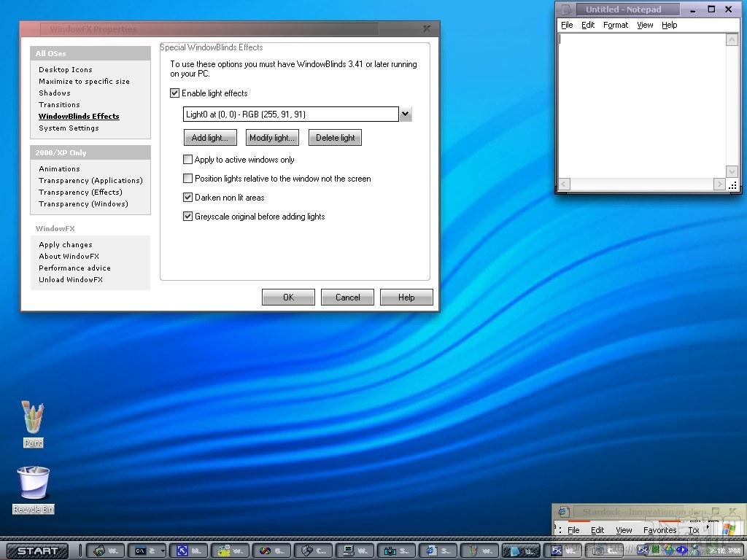Viewport: 747px width, 560px height.
Task: Click the blue resize-arrows taskbar button
Action: 190,551
